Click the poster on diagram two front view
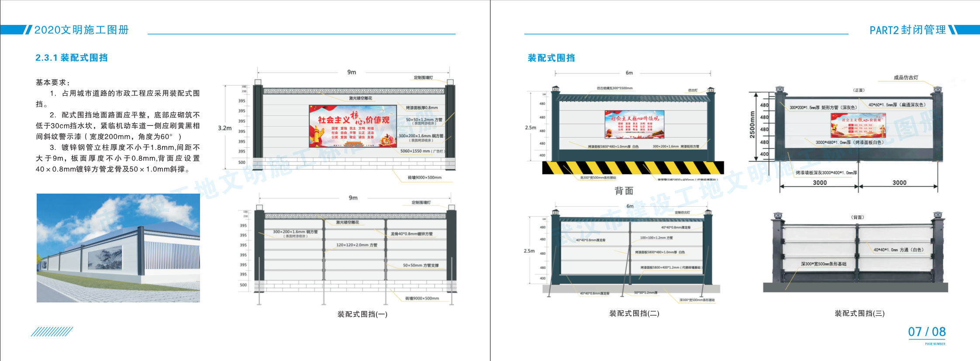This screenshot has height=361, width=980. (x=634, y=124)
